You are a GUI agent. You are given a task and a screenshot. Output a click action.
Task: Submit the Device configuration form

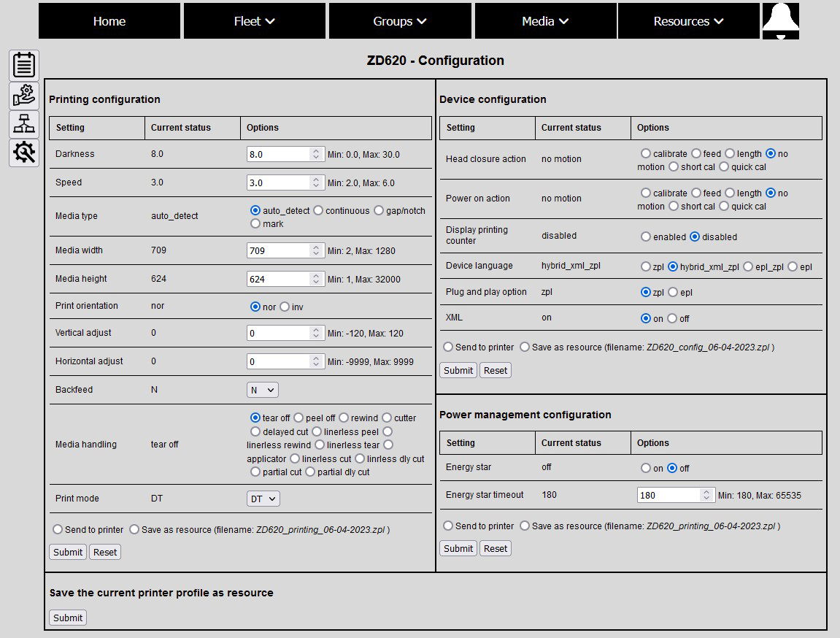pos(458,370)
